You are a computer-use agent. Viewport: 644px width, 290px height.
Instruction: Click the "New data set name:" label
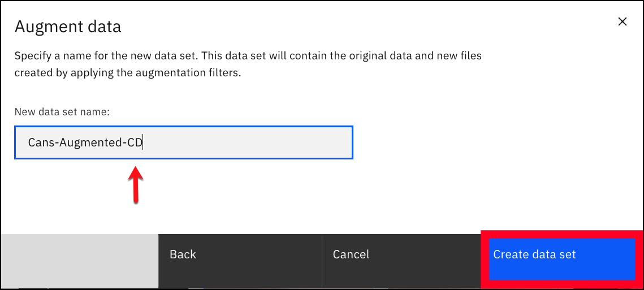pos(62,112)
